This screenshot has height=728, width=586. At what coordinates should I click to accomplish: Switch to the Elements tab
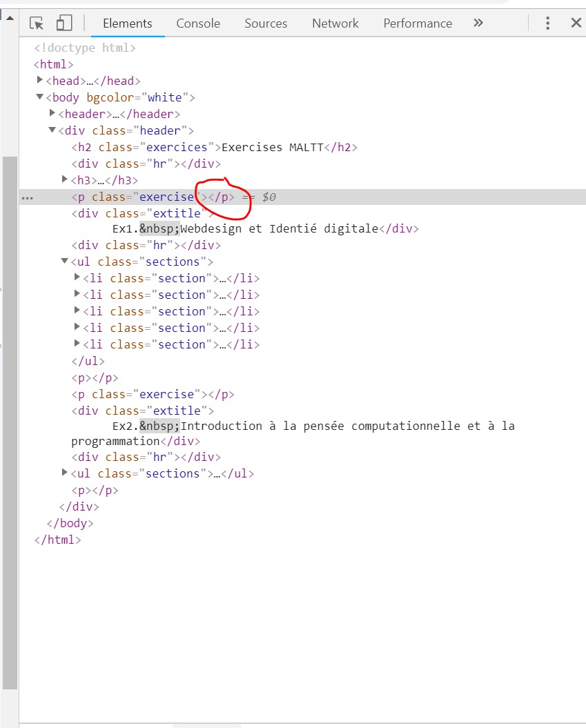pyautogui.click(x=128, y=23)
